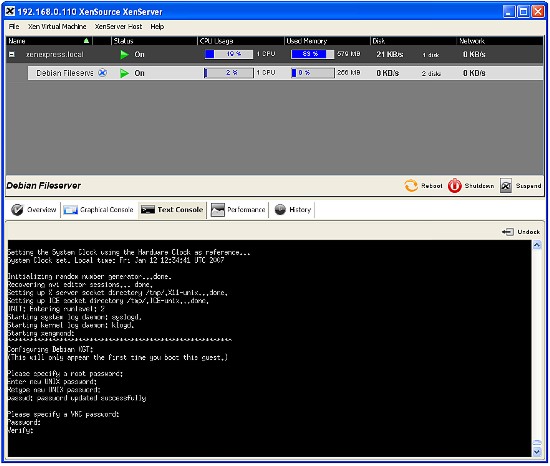Viewport: 550px width, 466px height.
Task: Switch to the Overview tab
Action: point(33,210)
